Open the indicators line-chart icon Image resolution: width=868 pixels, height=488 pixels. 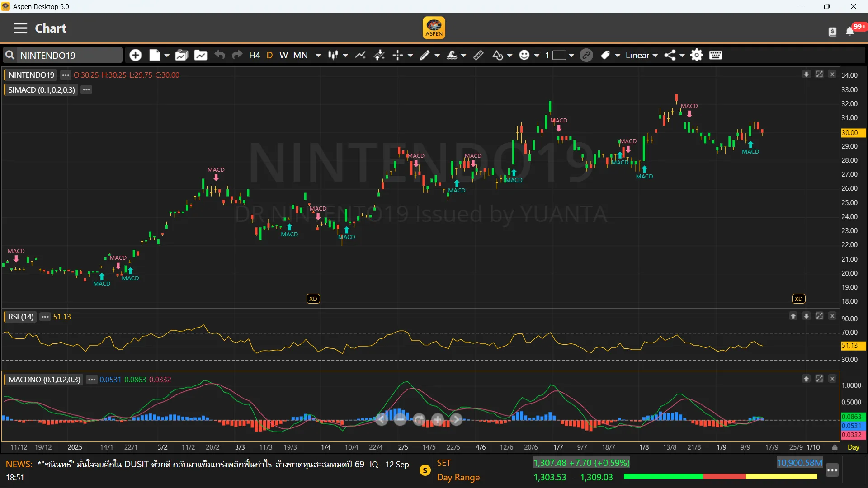(360, 55)
